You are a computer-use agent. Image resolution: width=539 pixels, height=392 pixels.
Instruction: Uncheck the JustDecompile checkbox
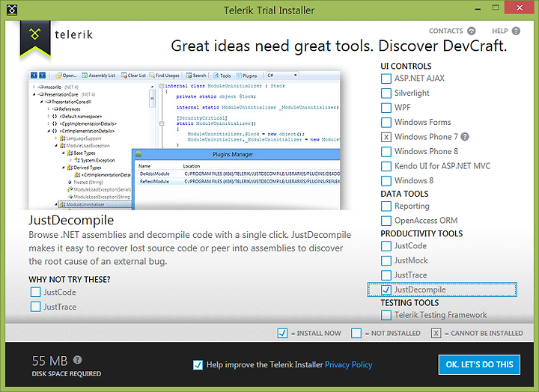386,290
